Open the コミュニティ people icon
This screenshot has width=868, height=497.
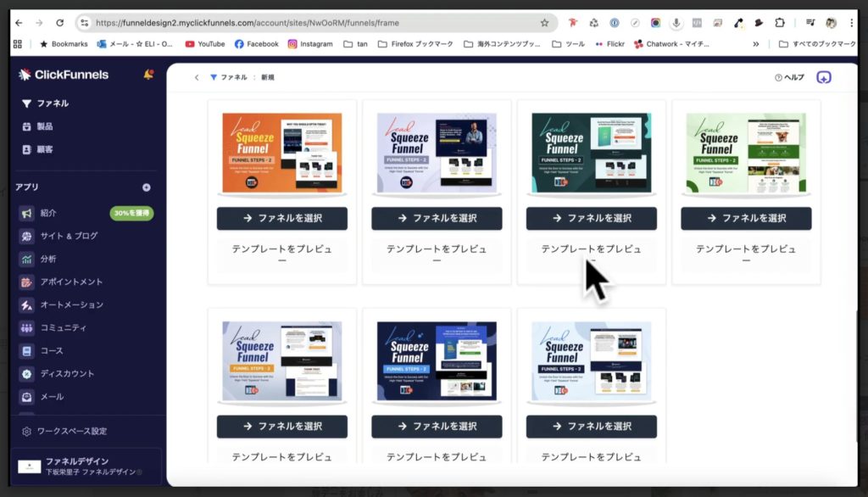[27, 327]
